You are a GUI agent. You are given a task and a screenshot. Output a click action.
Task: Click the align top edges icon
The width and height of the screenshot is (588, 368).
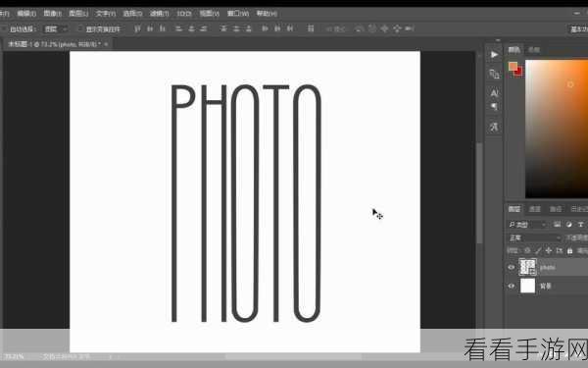[x=137, y=28]
